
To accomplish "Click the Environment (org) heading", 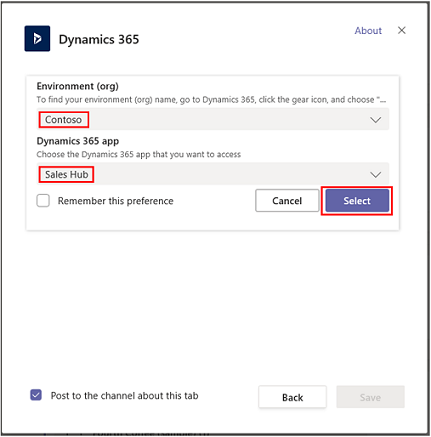I will point(78,86).
